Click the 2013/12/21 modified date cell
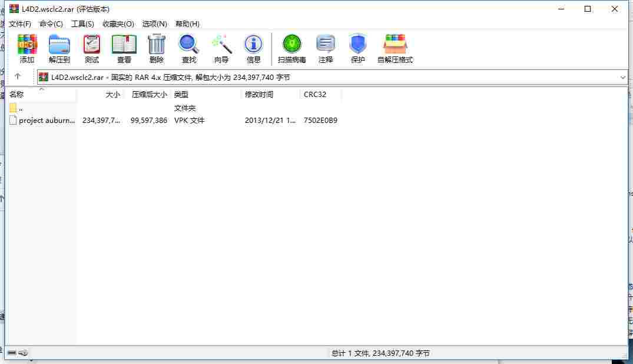The width and height of the screenshot is (633, 364). coord(270,120)
